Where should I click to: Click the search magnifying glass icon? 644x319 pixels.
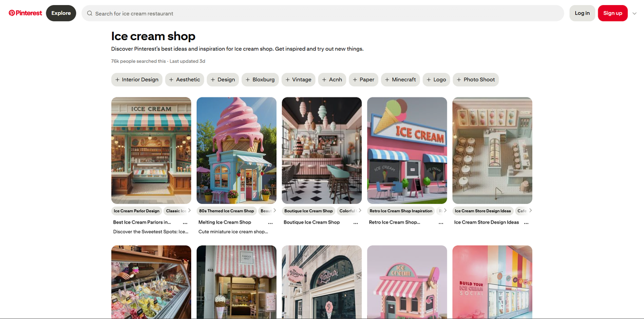(89, 13)
